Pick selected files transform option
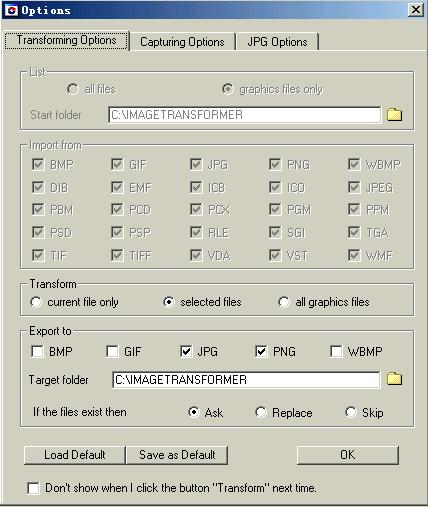Screen dimensions: 428x507 (169, 302)
